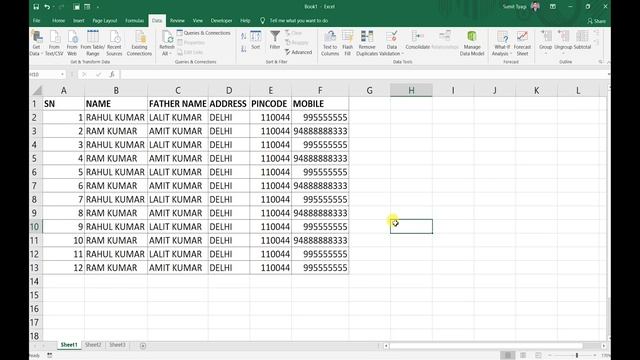
Task: Click Remove Duplicates icon
Action: 367,43
